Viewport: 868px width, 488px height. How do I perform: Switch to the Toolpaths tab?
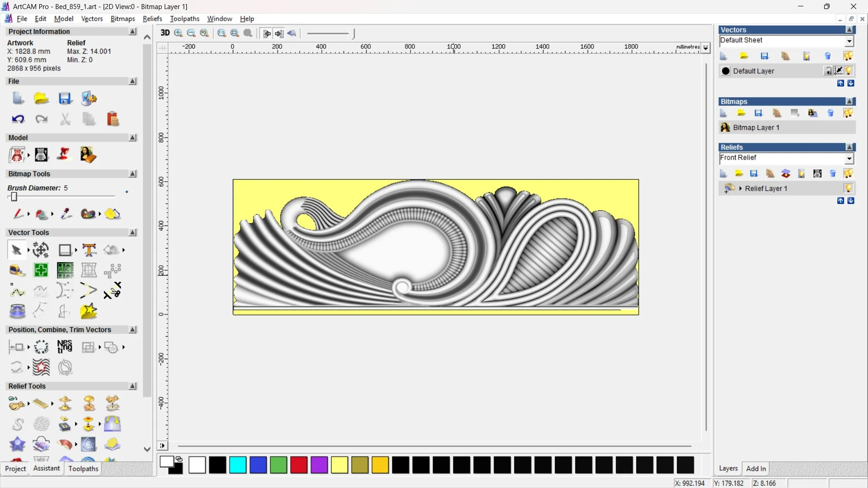[x=83, y=469]
